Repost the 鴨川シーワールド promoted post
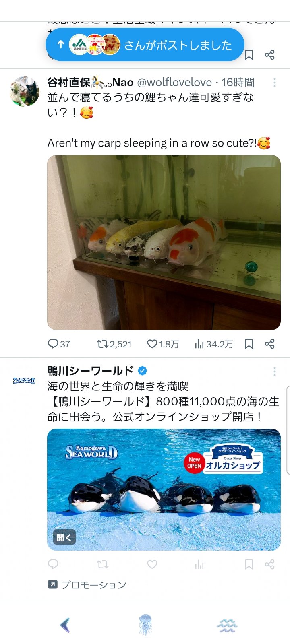 pyautogui.click(x=103, y=564)
